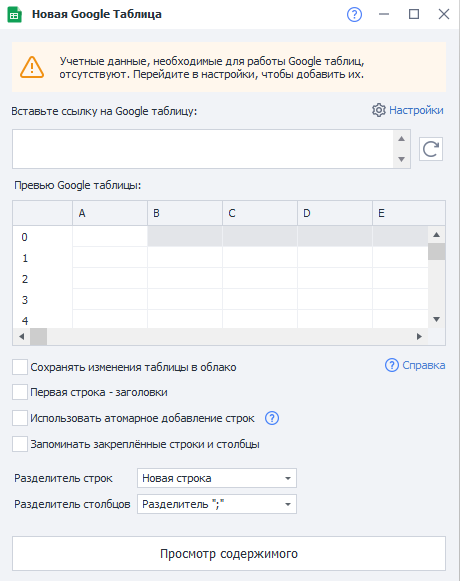Show the atomic row adding help hint icon
The image size is (460, 581).
[272, 418]
